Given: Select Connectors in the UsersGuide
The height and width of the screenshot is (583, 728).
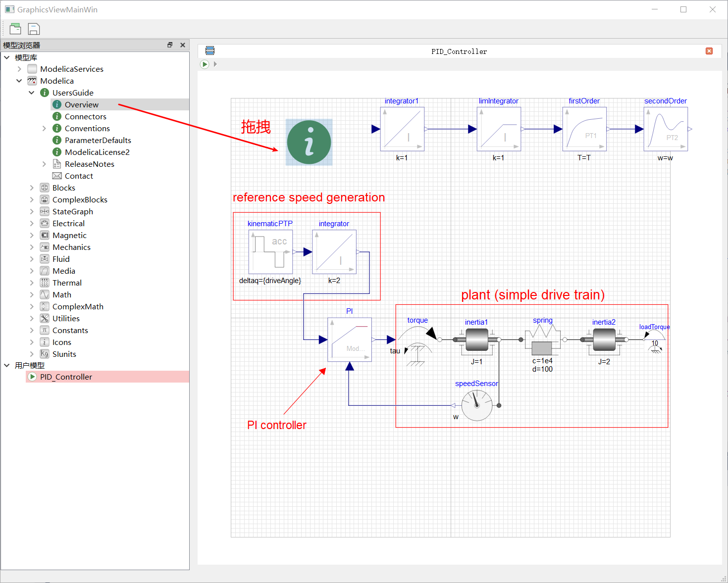Looking at the screenshot, I should coord(85,117).
